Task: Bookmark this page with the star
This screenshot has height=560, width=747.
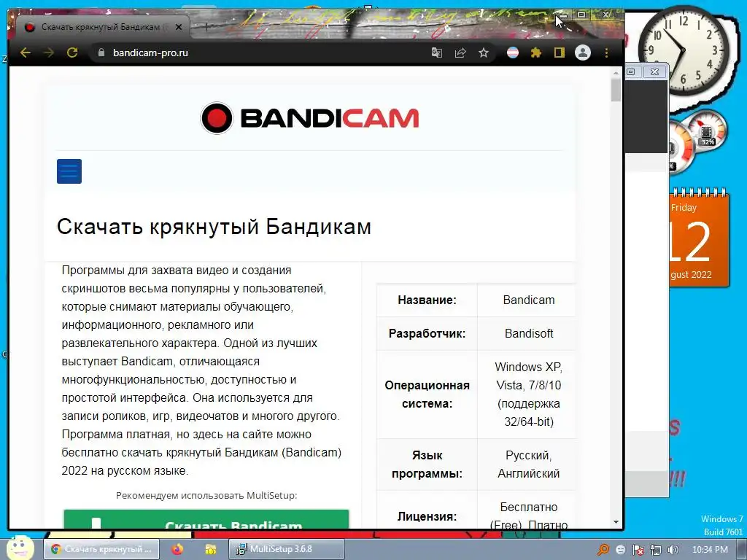Action: tap(484, 52)
